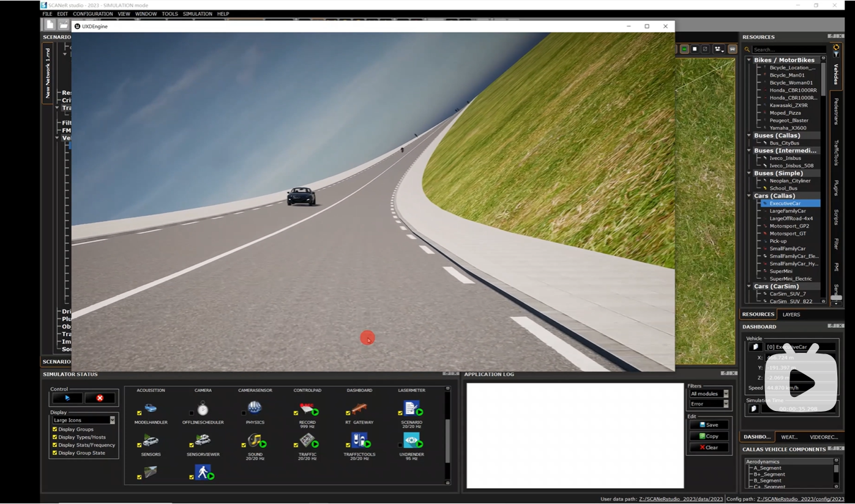The width and height of the screenshot is (855, 504).
Task: Collapse the Bikes / MotorBikes tree group
Action: pos(749,60)
